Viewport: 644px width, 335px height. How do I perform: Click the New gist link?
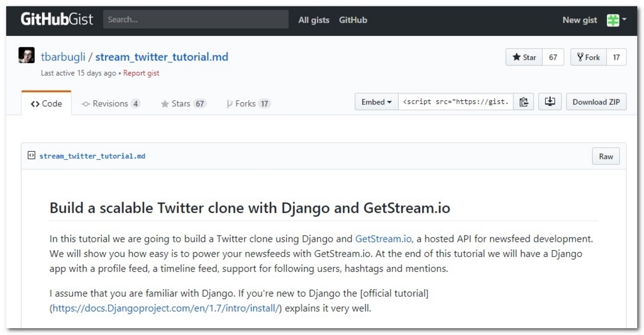point(579,20)
